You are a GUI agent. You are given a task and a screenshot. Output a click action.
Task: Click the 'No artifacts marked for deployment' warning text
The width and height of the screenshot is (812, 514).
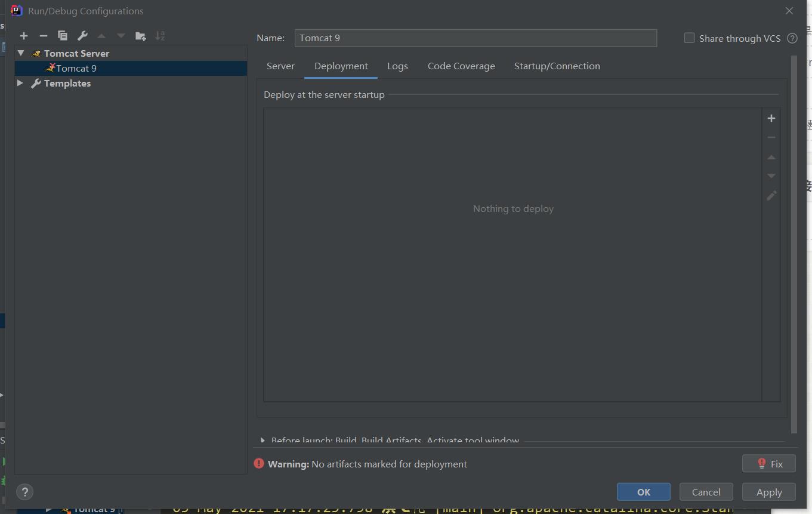pyautogui.click(x=389, y=464)
